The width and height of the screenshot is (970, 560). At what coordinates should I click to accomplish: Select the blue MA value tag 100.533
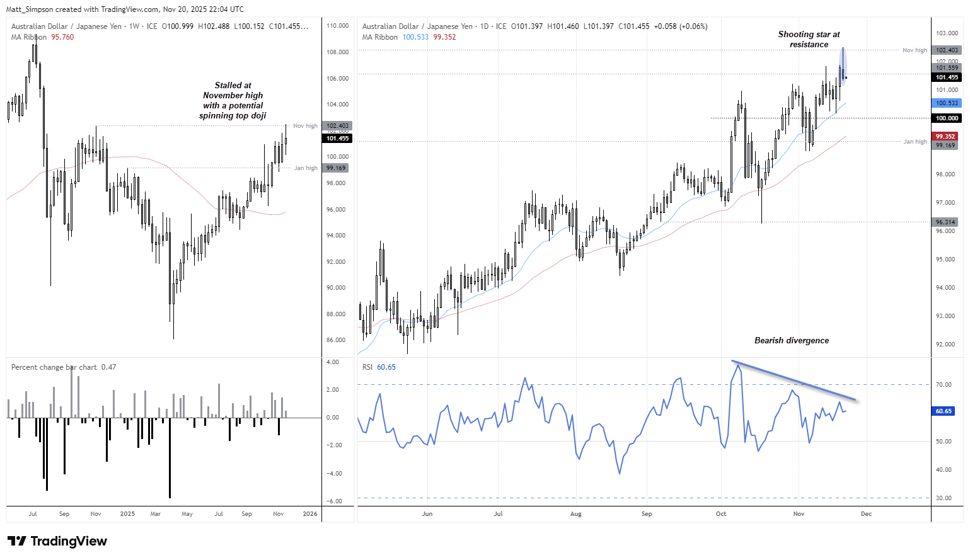pos(945,101)
